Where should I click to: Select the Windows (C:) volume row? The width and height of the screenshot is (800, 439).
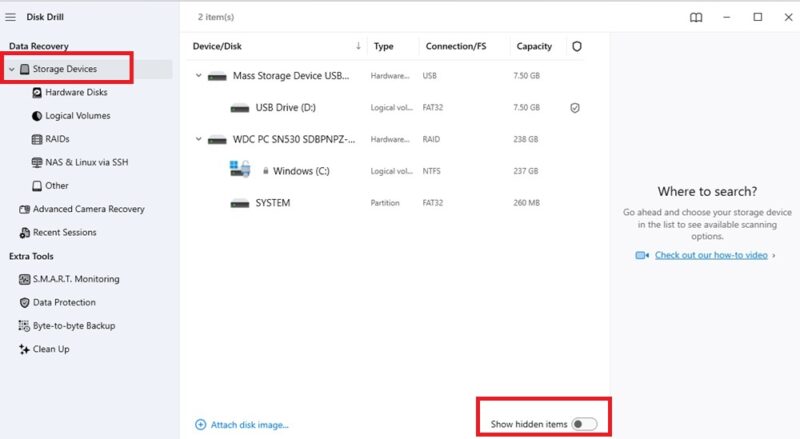300,171
